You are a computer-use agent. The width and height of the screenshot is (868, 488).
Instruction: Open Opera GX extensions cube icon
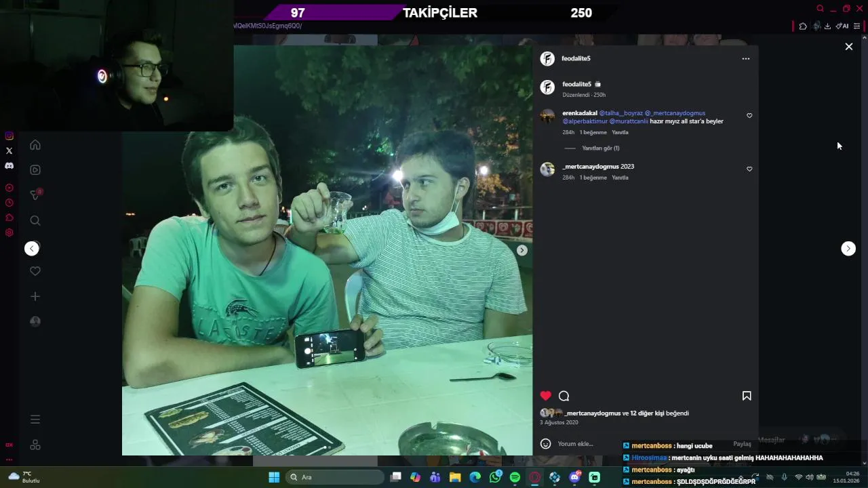coord(803,26)
